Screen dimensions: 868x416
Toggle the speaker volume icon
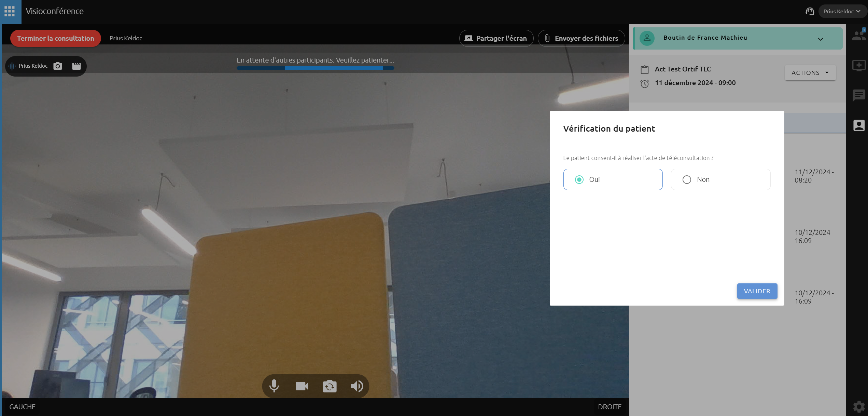click(357, 386)
